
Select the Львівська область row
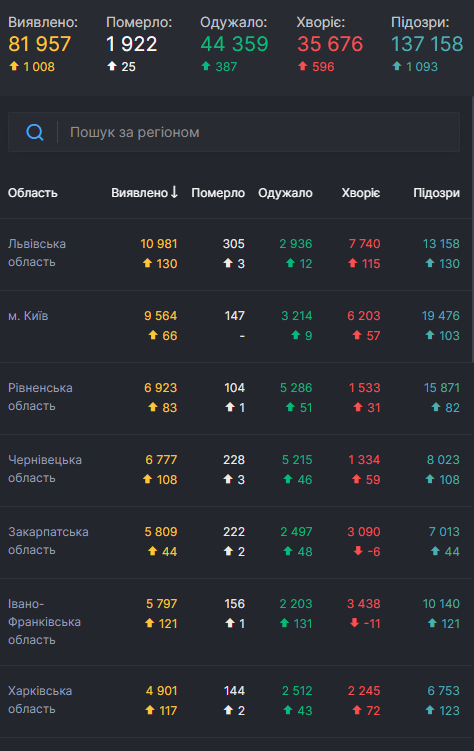pos(237,254)
